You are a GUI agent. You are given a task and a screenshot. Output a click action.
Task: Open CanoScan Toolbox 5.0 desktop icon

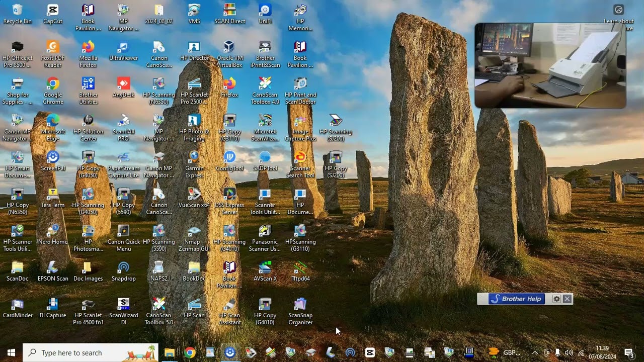click(159, 311)
